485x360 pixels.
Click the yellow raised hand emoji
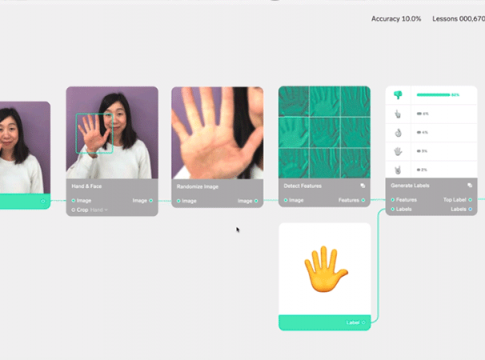point(326,269)
